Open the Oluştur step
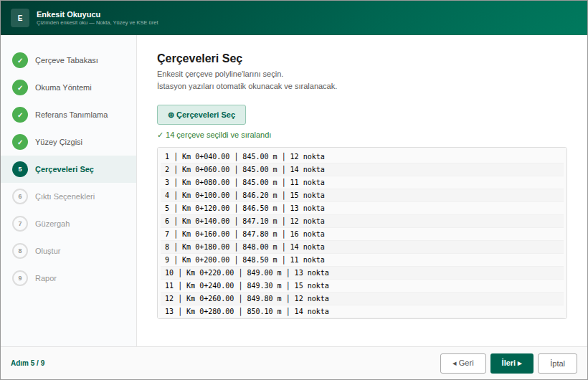The width and height of the screenshot is (588, 380). (69, 251)
